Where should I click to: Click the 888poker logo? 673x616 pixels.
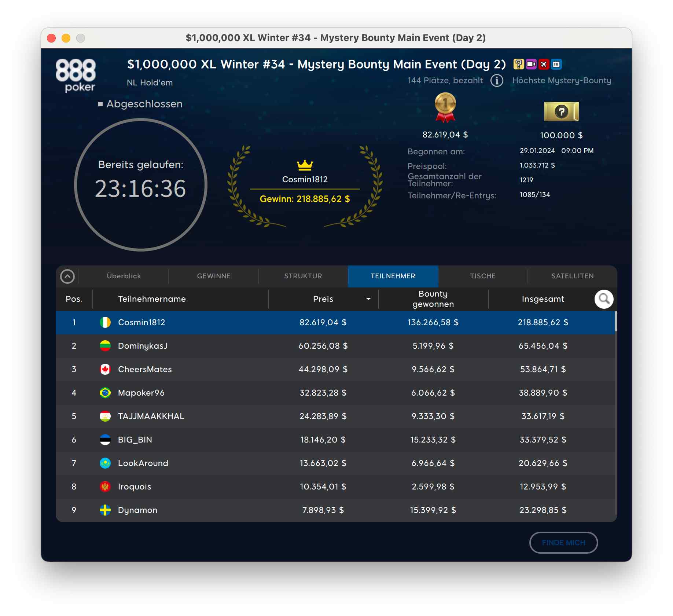[x=76, y=75]
